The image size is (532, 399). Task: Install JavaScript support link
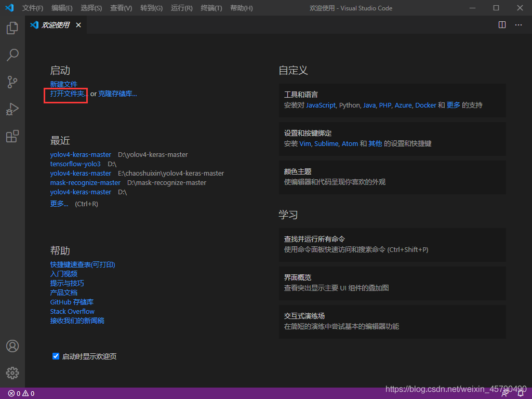tap(321, 105)
